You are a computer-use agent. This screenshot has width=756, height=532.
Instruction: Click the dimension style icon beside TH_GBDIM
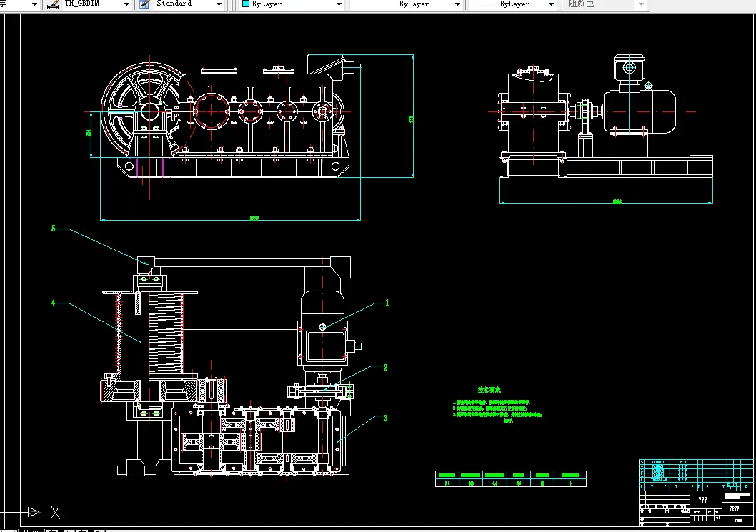53,4
